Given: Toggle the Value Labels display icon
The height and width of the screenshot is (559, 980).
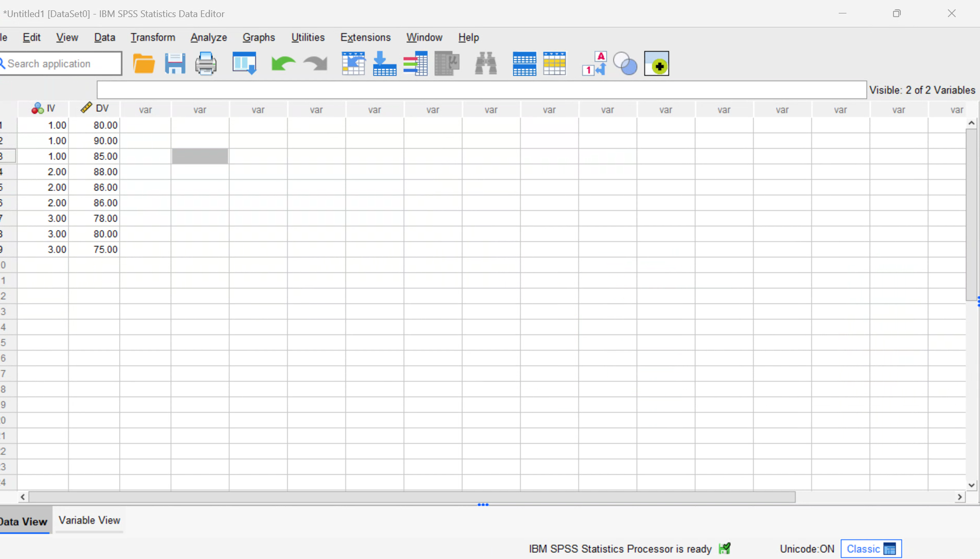Looking at the screenshot, I should (594, 64).
